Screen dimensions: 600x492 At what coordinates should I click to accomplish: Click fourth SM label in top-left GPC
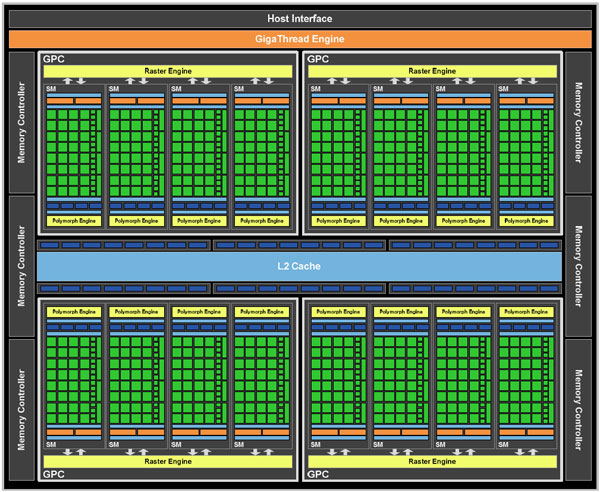pos(239,89)
